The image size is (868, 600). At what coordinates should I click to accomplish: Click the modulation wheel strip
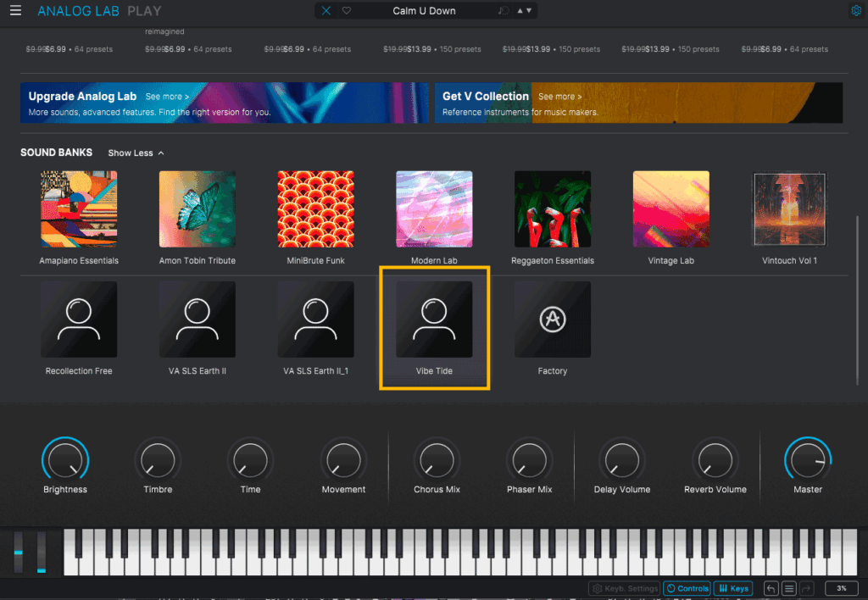(42, 552)
